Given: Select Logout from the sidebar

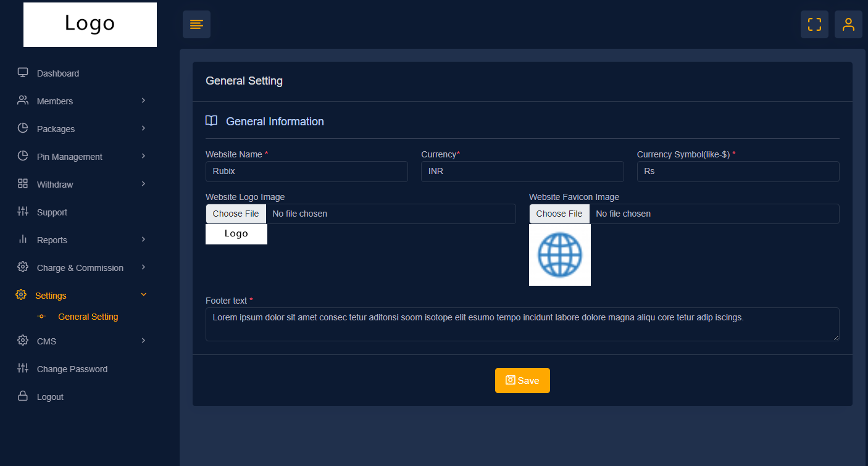Looking at the screenshot, I should tap(50, 397).
